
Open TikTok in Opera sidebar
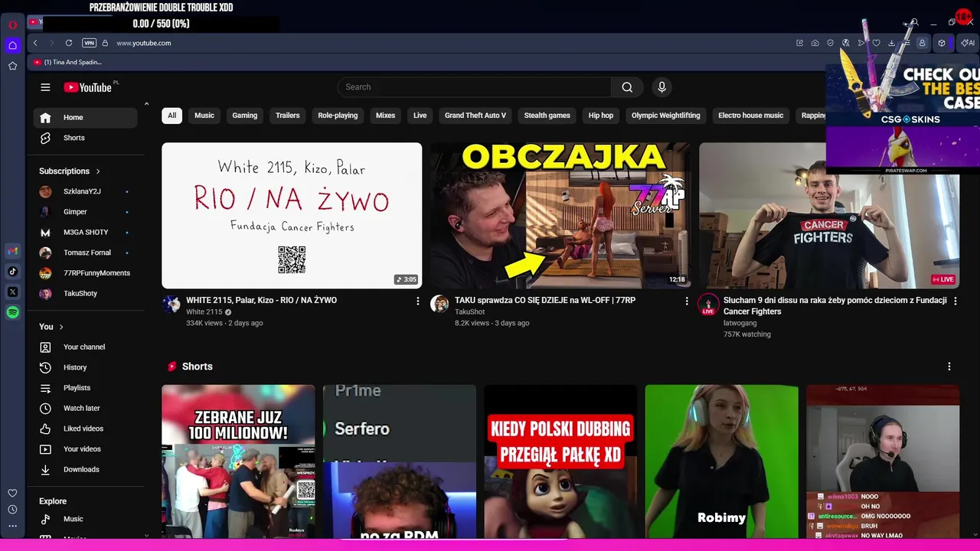pos(12,272)
